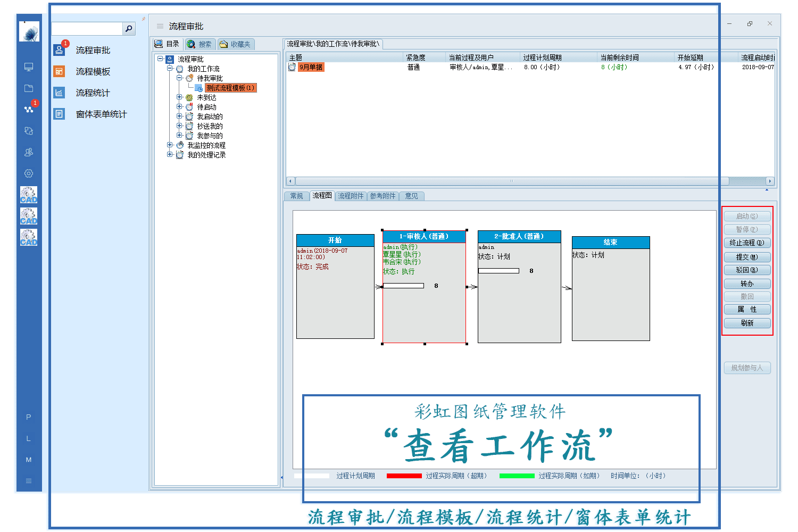The height and width of the screenshot is (532, 798).
Task: Click the 刷新 button
Action: (x=747, y=323)
